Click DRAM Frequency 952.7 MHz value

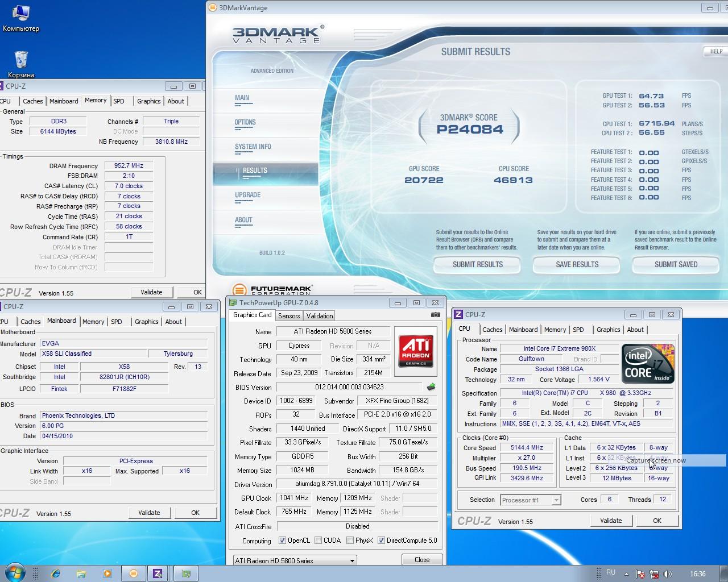tap(129, 166)
